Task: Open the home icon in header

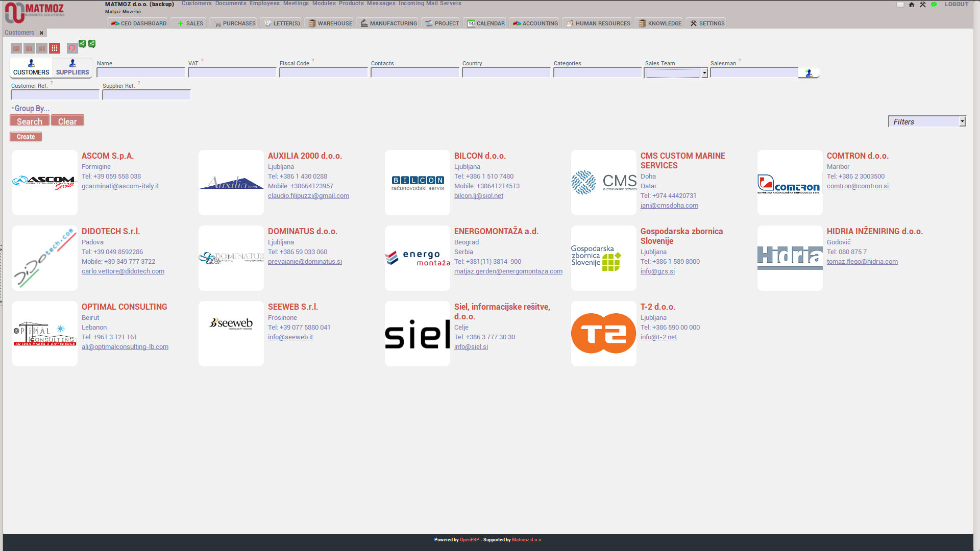Action: tap(912, 5)
